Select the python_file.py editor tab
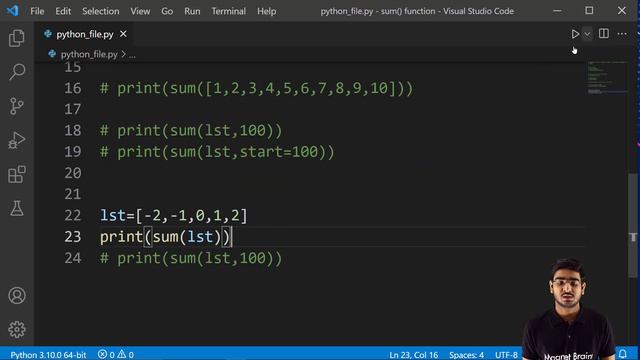 pyautogui.click(x=85, y=34)
